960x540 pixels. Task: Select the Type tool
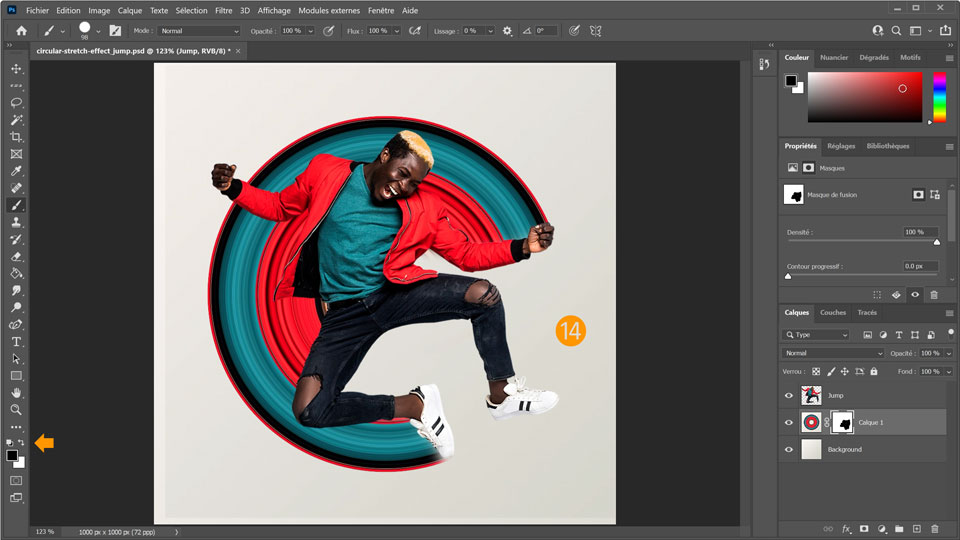coord(16,341)
